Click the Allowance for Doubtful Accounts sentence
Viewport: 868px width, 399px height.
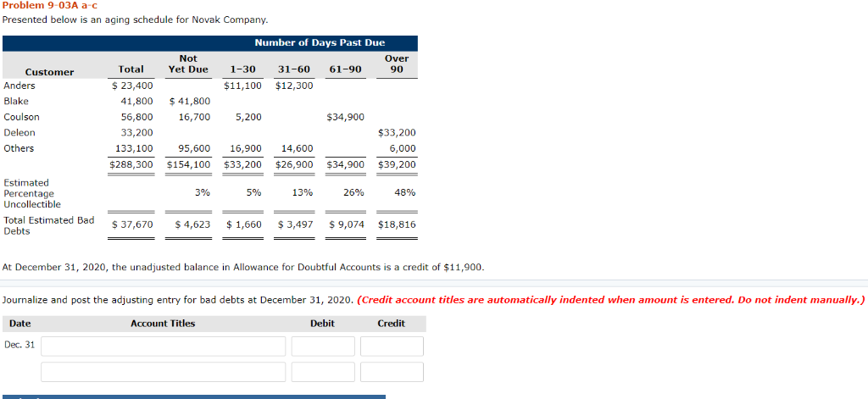coord(243,268)
